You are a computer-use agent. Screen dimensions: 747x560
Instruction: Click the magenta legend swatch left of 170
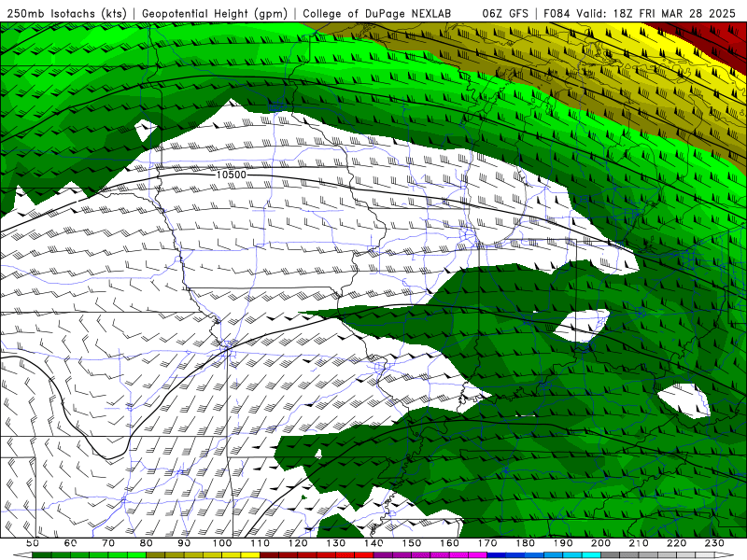[478, 555]
